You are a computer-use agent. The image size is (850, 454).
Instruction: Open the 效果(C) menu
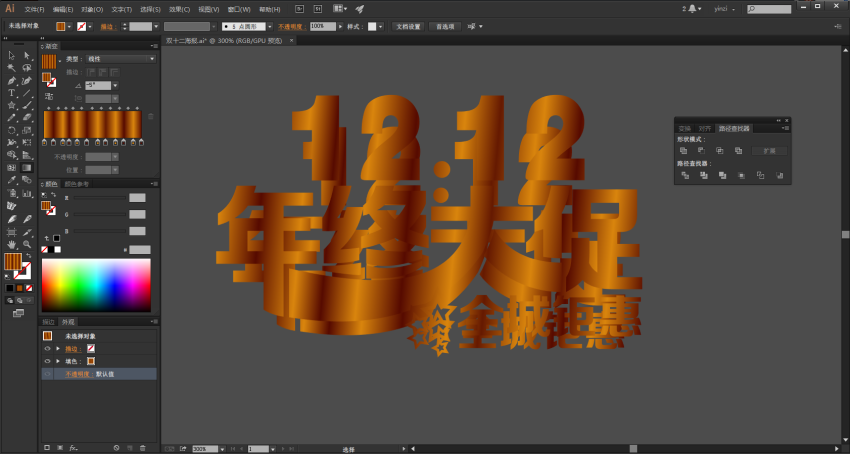(x=179, y=10)
